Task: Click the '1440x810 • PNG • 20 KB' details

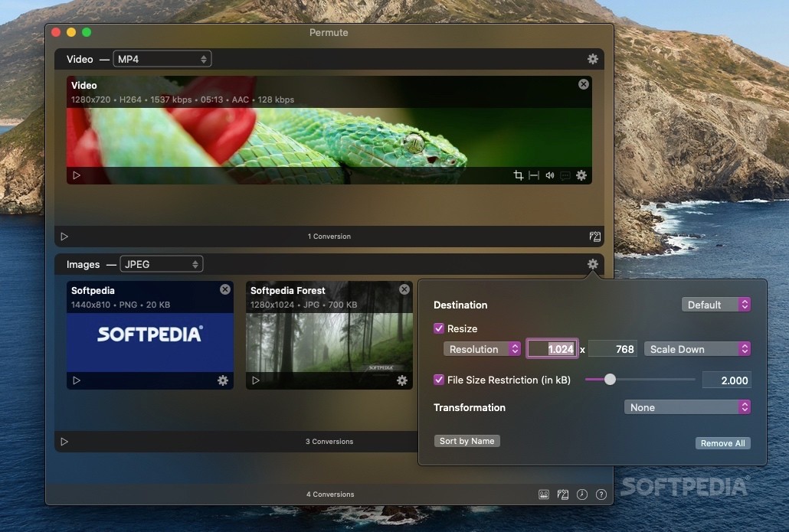Action: (120, 305)
